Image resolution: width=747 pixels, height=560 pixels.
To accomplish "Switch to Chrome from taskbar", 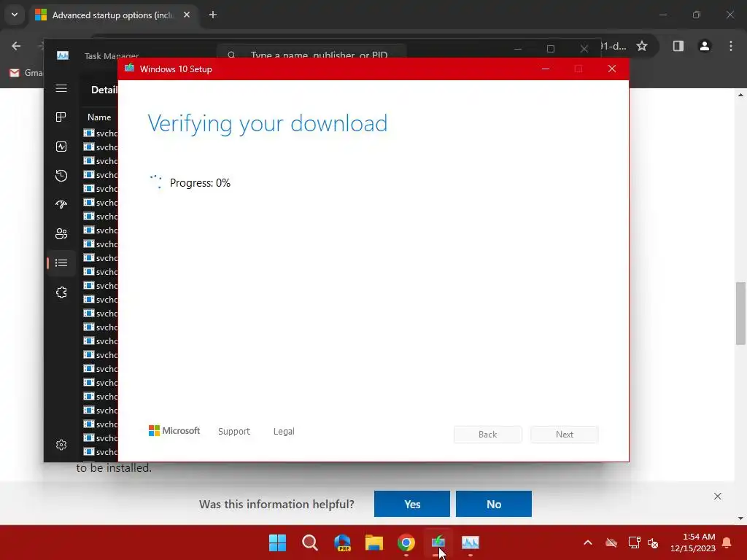I will coord(406,542).
